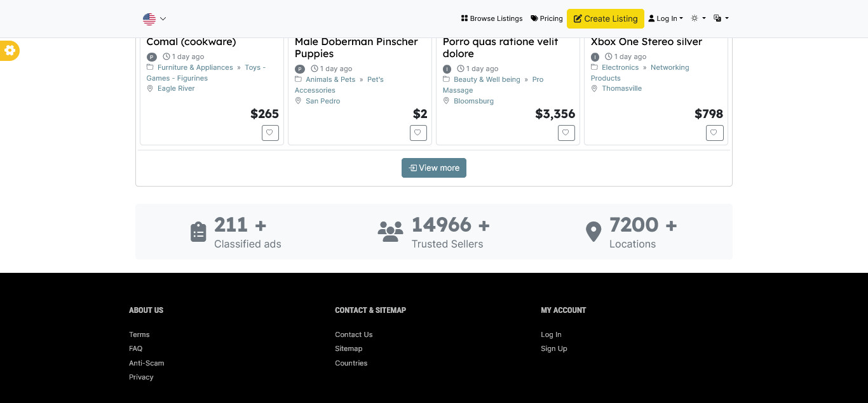Open the US flag country selector

154,19
